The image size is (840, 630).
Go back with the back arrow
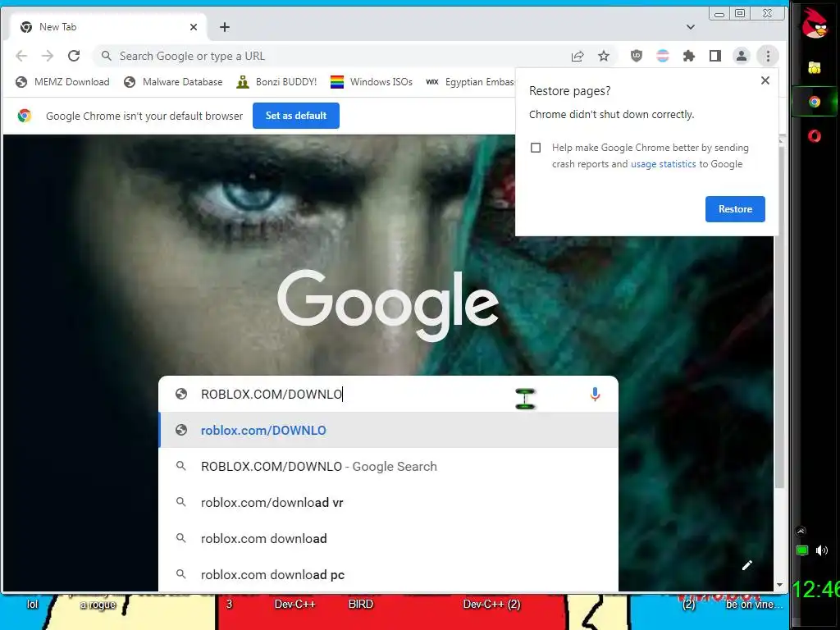coord(21,56)
